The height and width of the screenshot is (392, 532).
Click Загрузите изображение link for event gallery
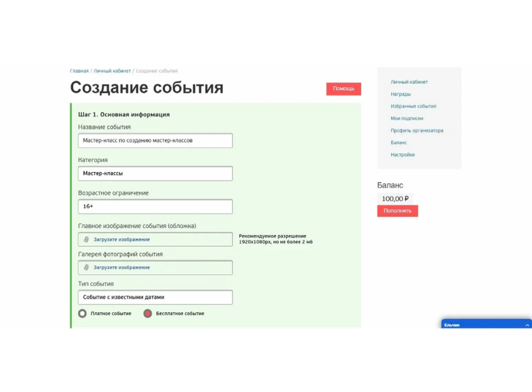pos(121,267)
